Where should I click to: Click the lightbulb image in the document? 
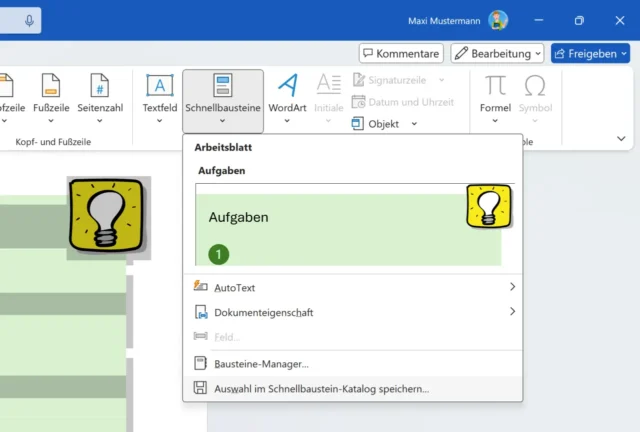pos(106,214)
